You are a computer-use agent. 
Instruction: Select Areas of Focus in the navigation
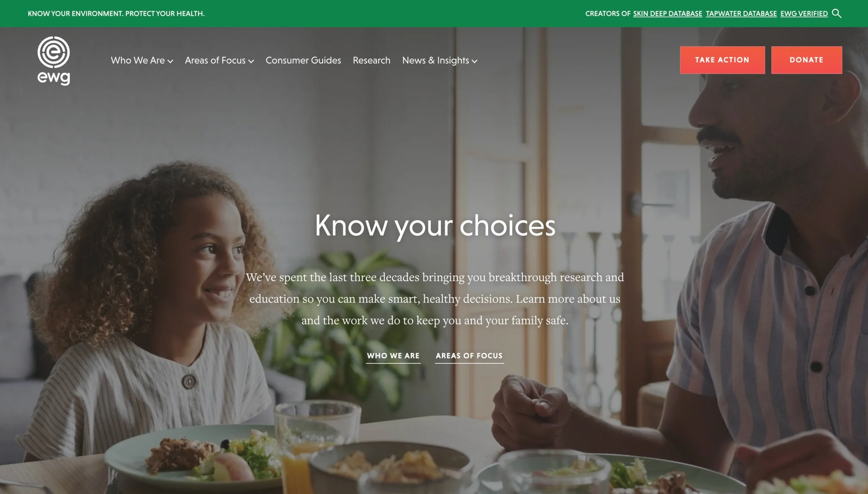click(x=215, y=60)
